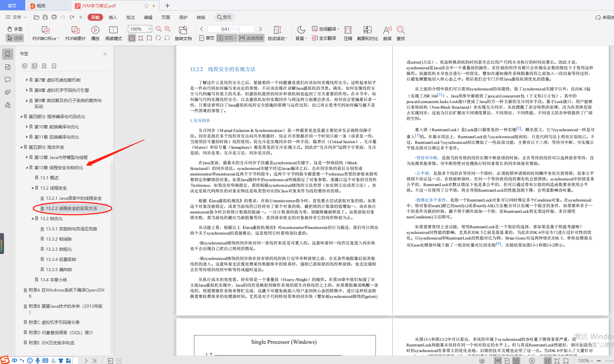Open bookmark 13.3.4 轻量级锁

61,259
